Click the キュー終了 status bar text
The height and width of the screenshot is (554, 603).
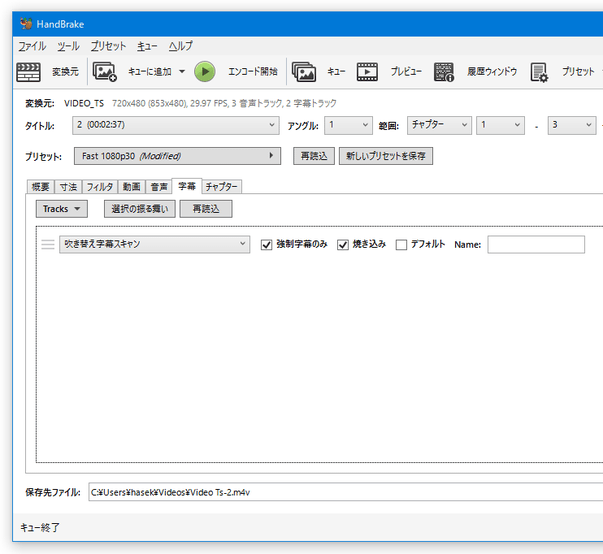coord(40,527)
